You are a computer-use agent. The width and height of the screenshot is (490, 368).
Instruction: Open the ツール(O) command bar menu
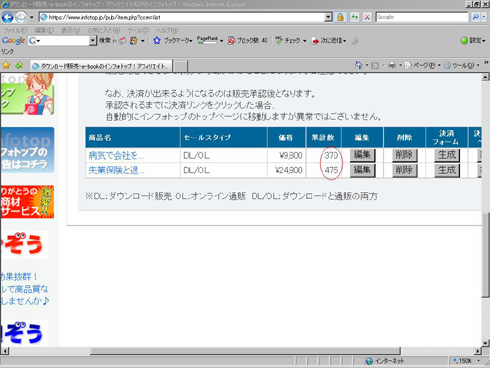pos(462,65)
